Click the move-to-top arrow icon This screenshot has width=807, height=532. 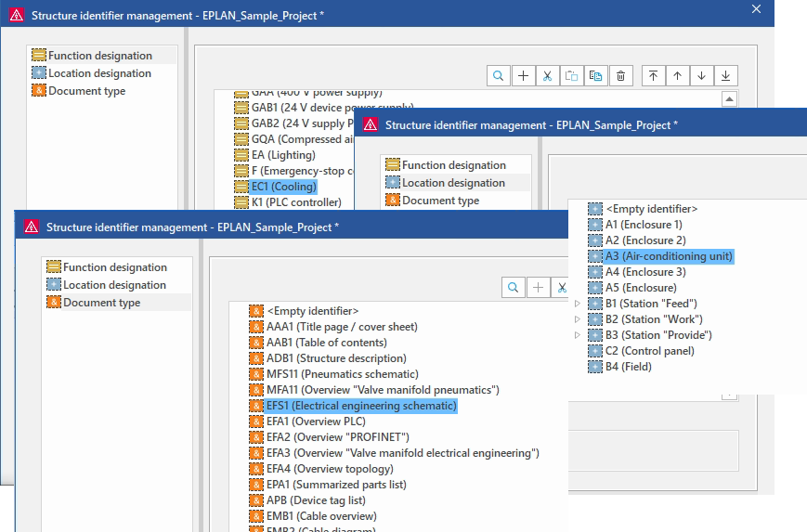coord(653,76)
